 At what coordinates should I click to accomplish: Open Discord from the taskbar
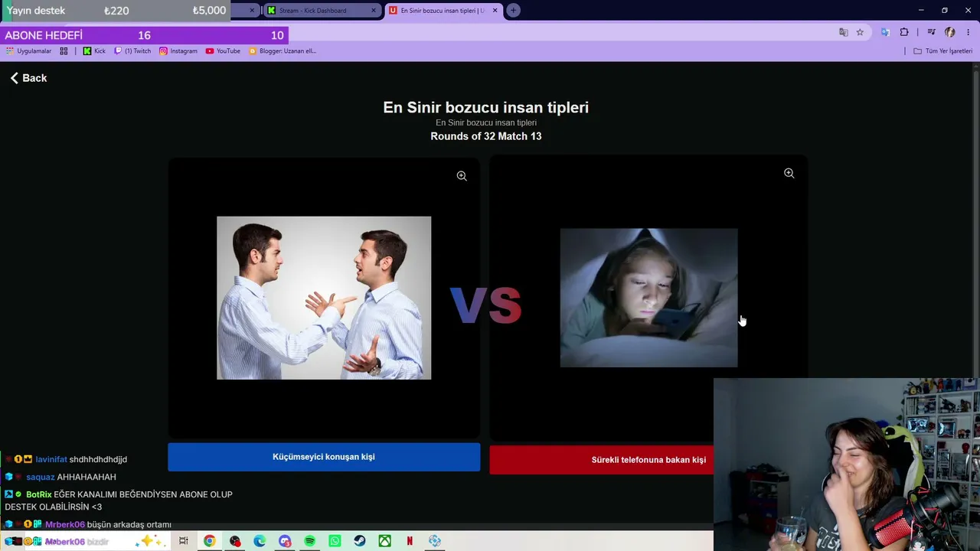(x=285, y=541)
